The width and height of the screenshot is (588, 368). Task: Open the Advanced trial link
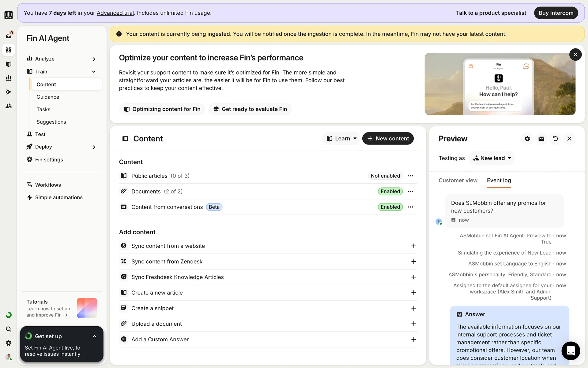(x=115, y=13)
